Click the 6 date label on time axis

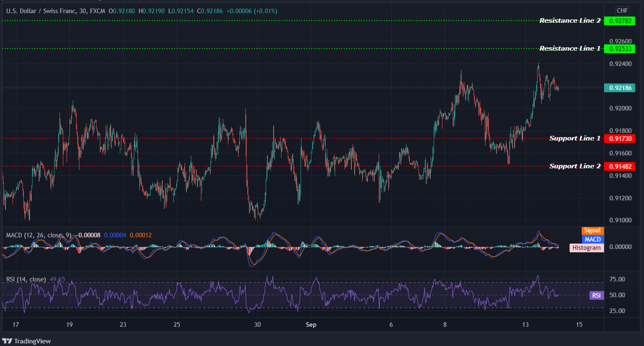pos(391,324)
